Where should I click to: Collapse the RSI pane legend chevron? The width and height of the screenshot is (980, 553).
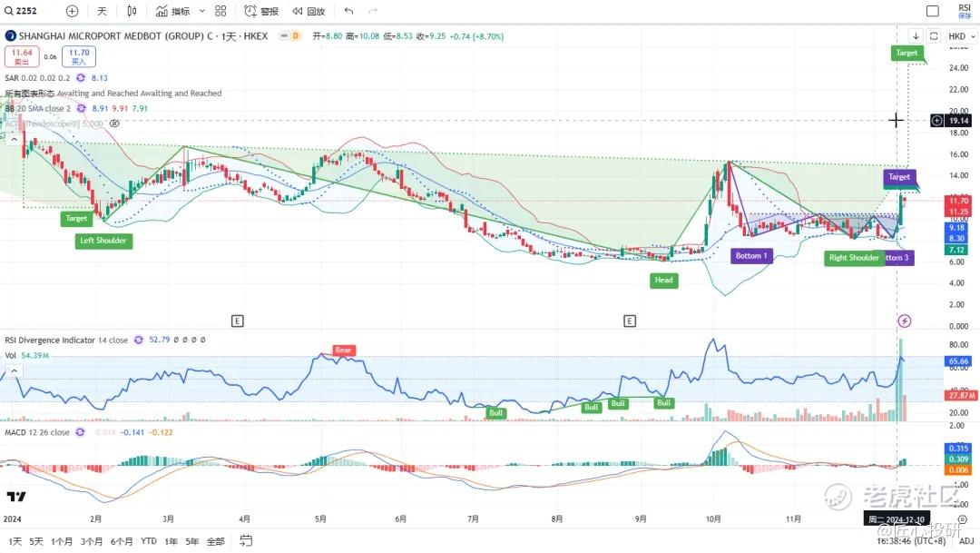[14, 371]
